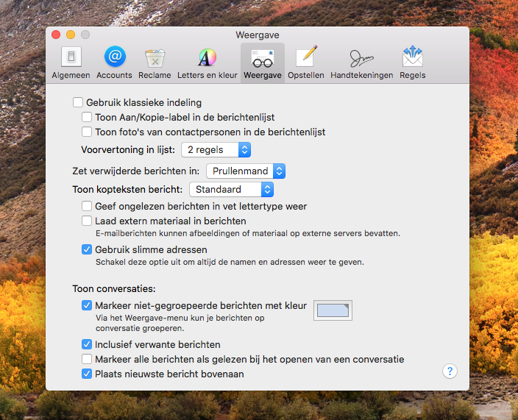Open the Regels envelope icon pane
This screenshot has height=420, width=518.
click(x=413, y=63)
